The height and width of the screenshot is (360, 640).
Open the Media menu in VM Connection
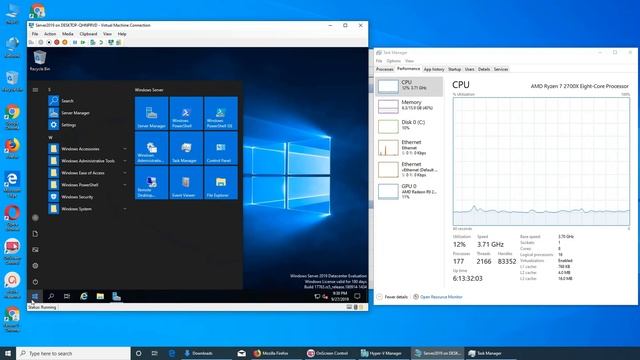pyautogui.click(x=68, y=34)
